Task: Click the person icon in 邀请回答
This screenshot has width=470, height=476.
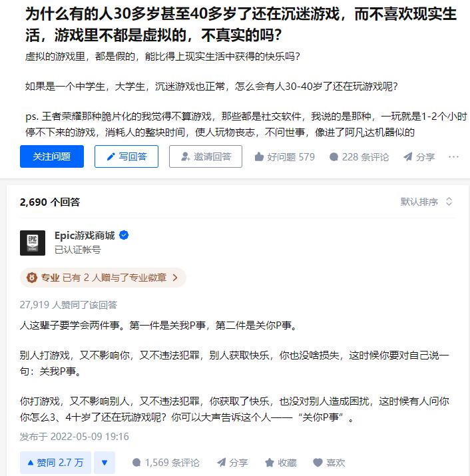Action: click(185, 156)
